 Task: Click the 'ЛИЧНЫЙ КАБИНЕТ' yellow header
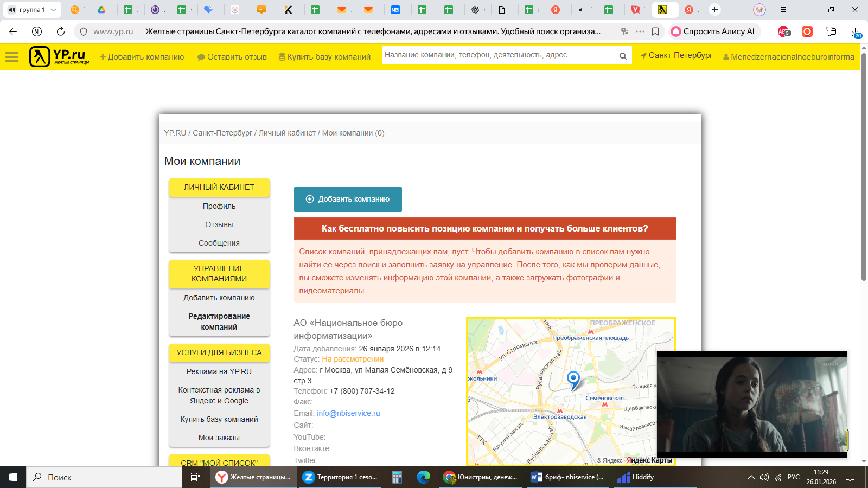pyautogui.click(x=219, y=187)
